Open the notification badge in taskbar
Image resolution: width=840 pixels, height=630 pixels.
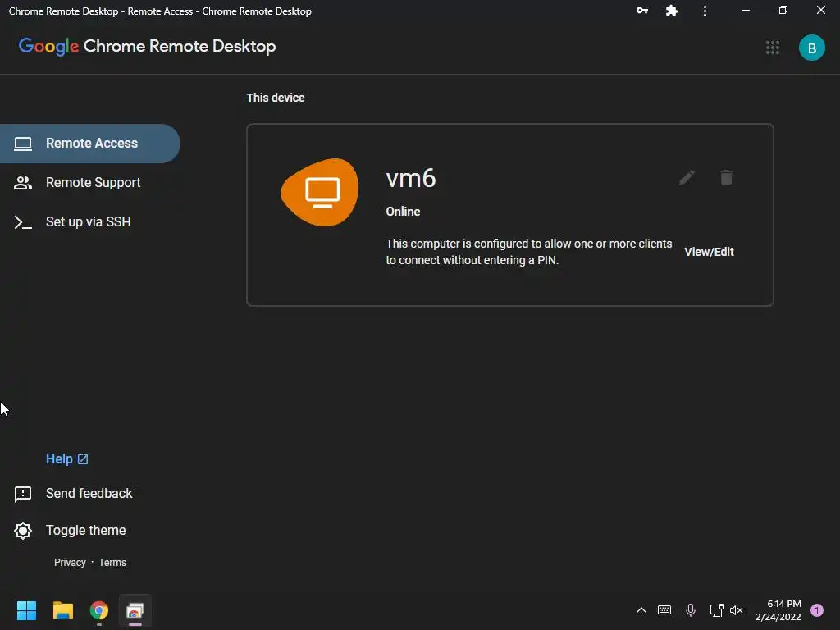817,610
